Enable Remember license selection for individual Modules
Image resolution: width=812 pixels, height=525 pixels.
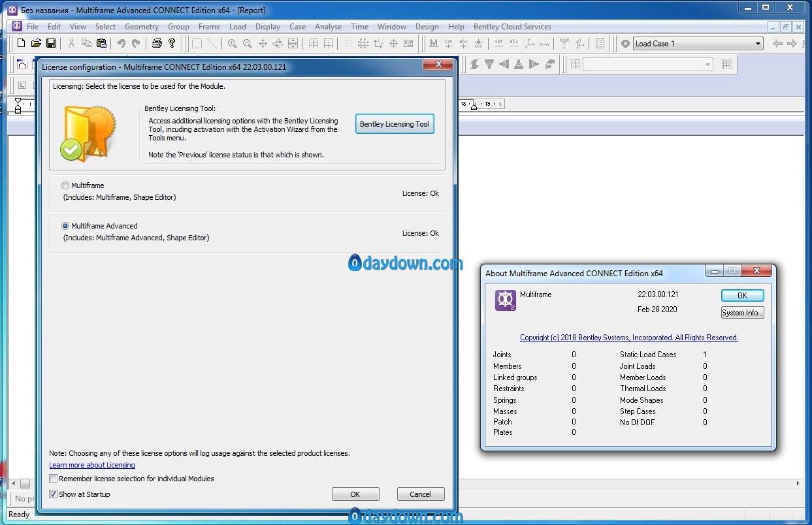tap(54, 479)
